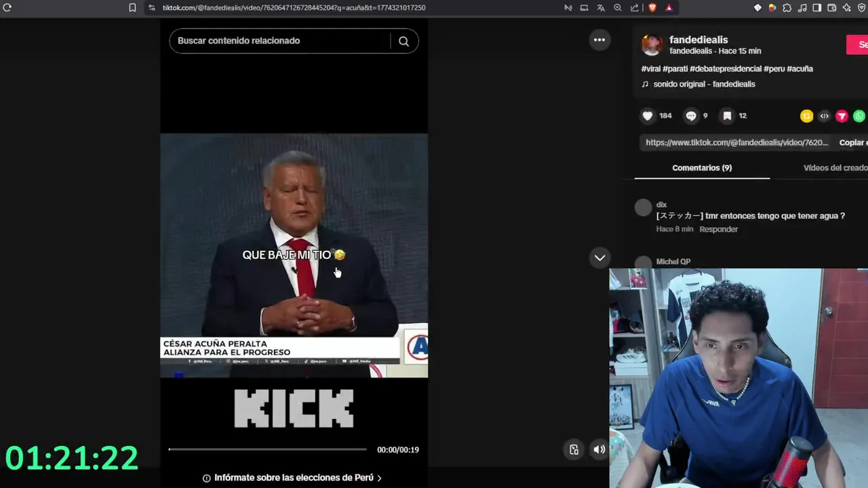
Task: Click commenter 'dix' username
Action: click(x=661, y=204)
